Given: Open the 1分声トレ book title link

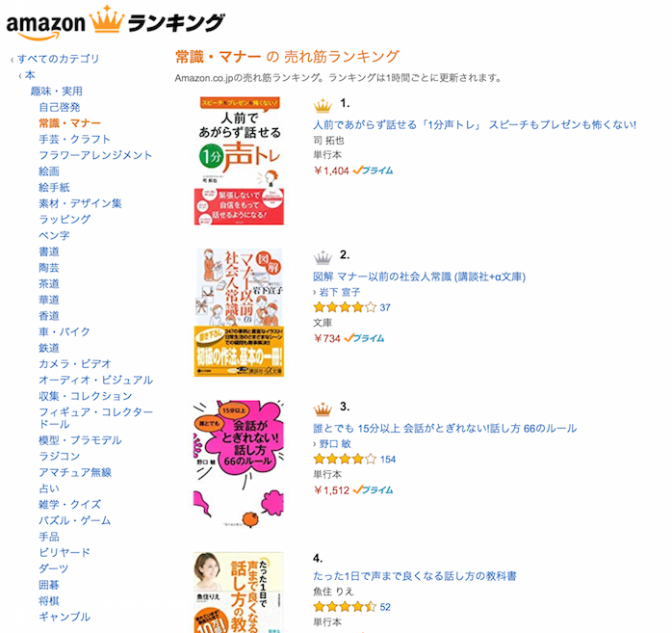Looking at the screenshot, I should [x=475, y=125].
